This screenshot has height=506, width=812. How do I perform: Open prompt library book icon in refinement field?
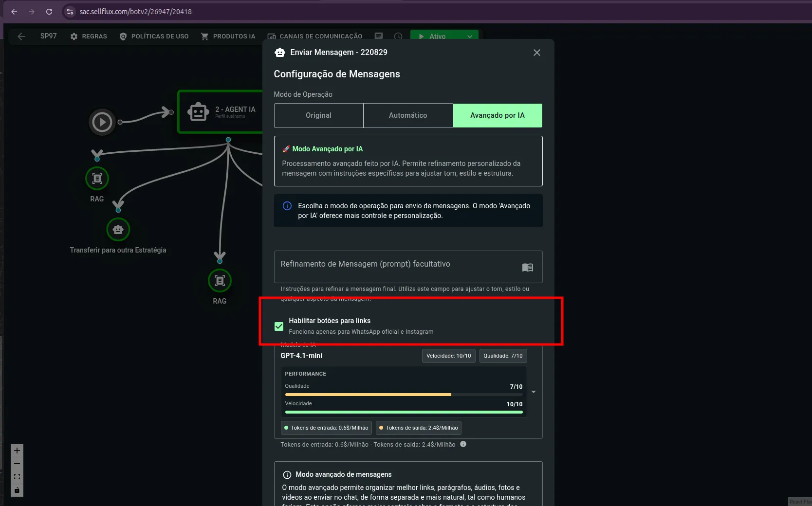[x=527, y=267]
